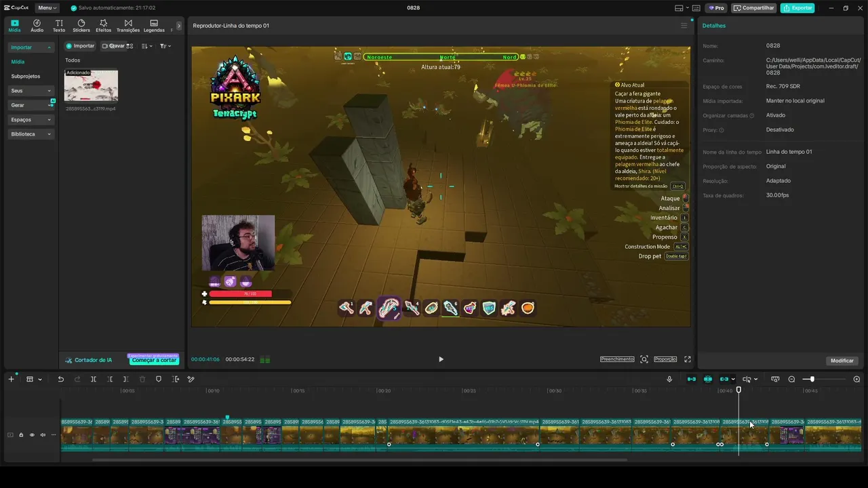The height and width of the screenshot is (488, 868).
Task: Open the media sort order dropdown
Action: 146,46
